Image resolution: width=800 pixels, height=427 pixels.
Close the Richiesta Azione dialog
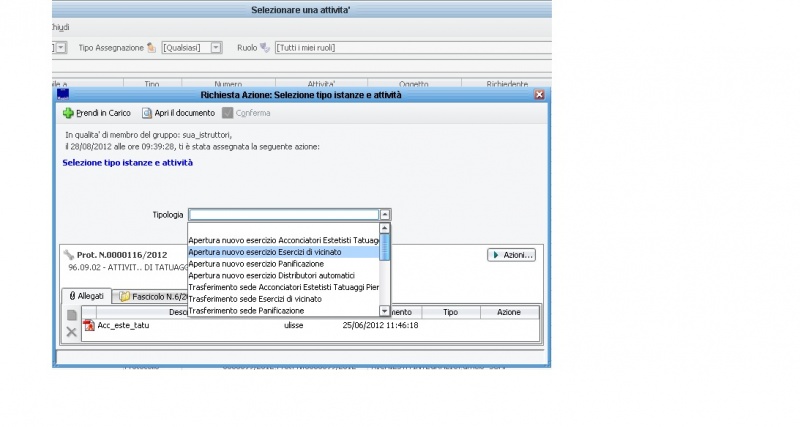539,95
